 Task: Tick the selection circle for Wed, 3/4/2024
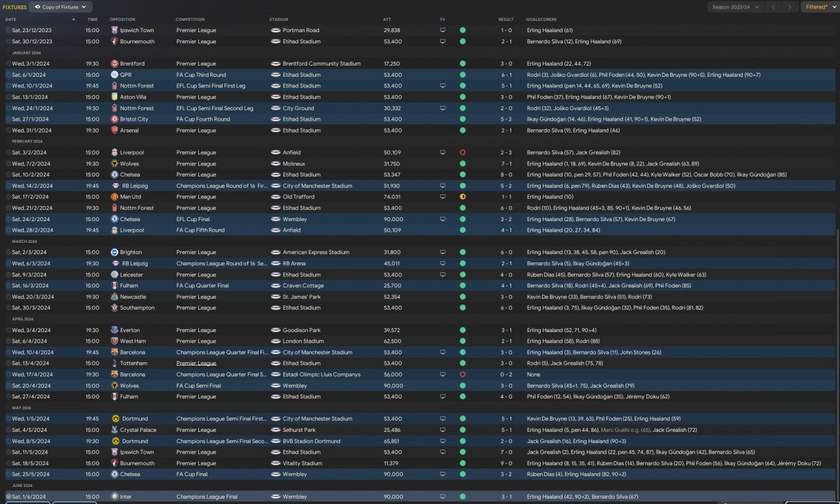9,330
